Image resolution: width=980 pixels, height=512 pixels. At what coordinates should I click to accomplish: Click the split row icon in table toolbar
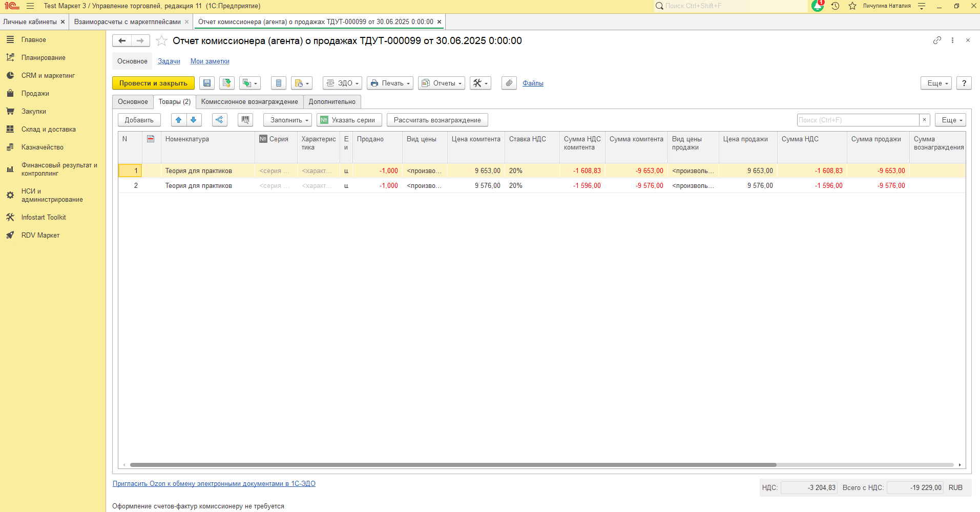pos(219,120)
